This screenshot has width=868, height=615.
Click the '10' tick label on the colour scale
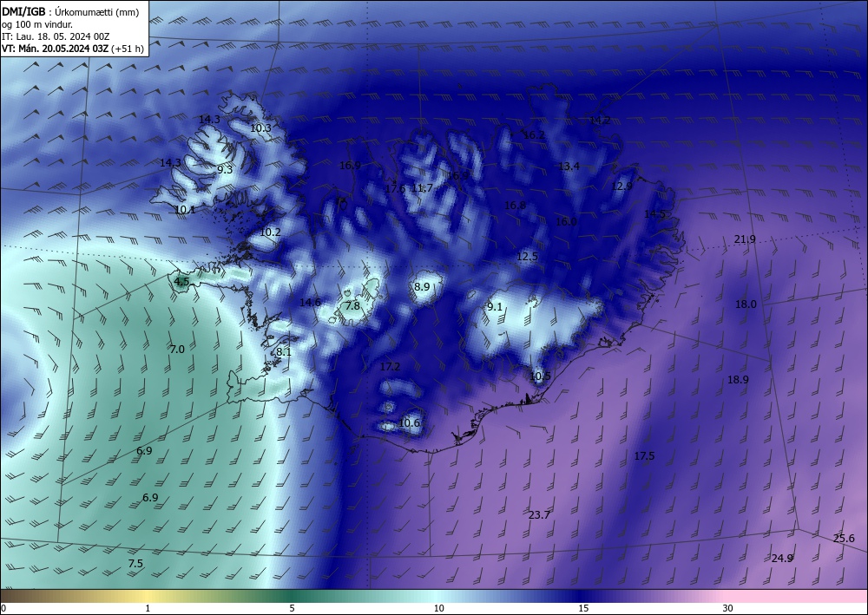pos(438,609)
